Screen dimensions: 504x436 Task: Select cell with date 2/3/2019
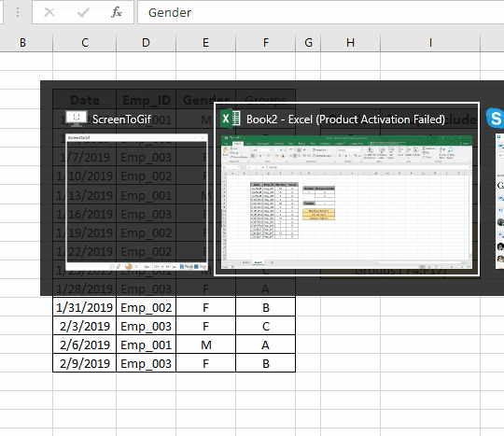coord(85,326)
